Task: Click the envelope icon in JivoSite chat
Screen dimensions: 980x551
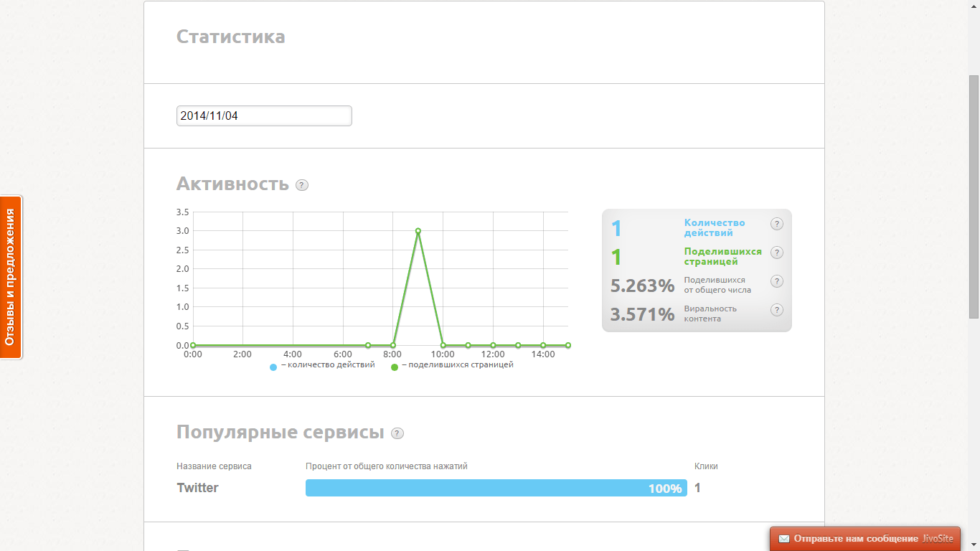Action: [x=784, y=539]
